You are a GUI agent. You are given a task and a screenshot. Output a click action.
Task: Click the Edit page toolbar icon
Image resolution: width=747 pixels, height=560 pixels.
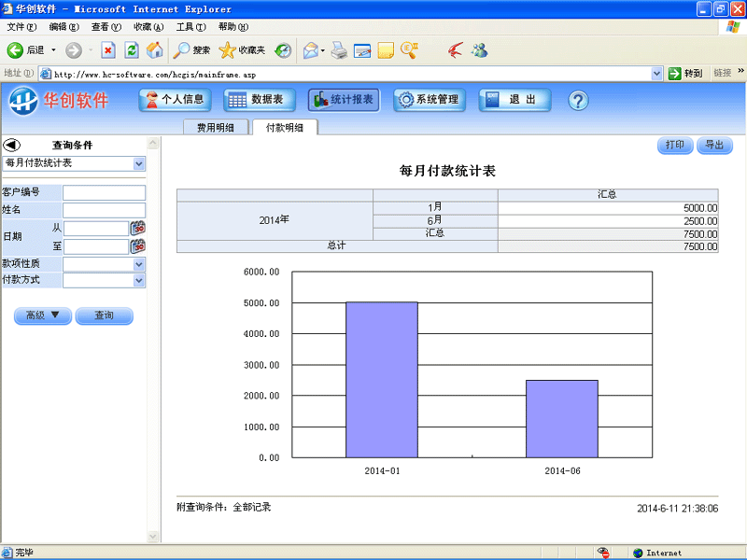click(362, 50)
